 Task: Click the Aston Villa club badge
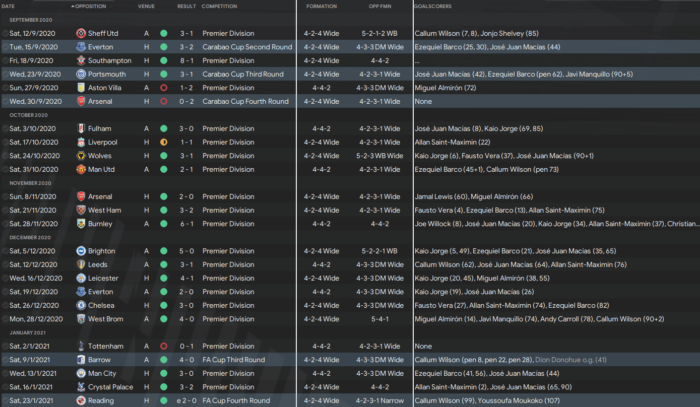click(x=81, y=88)
